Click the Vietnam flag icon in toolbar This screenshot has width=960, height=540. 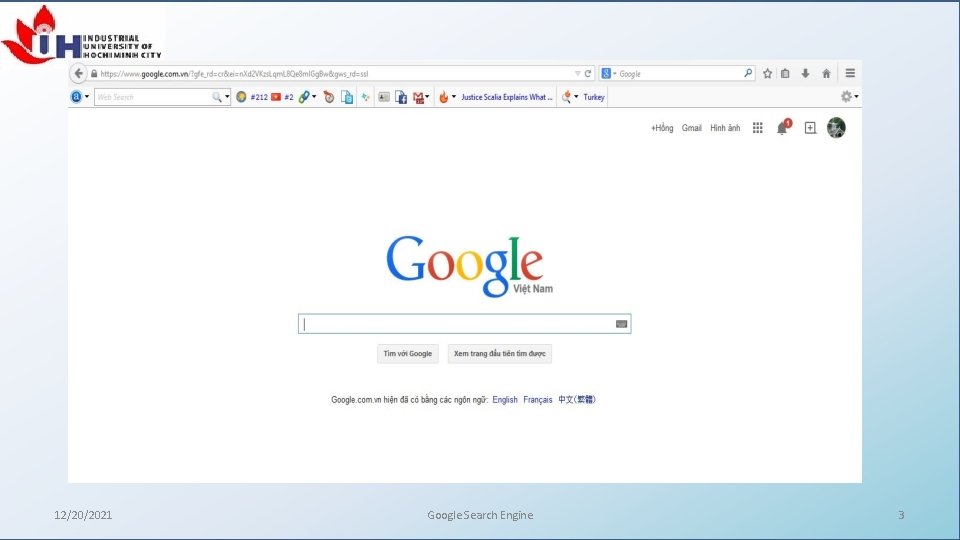[x=276, y=97]
